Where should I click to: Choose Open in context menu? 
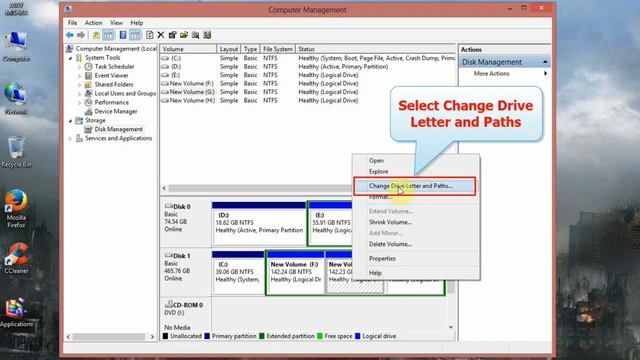(x=416, y=160)
